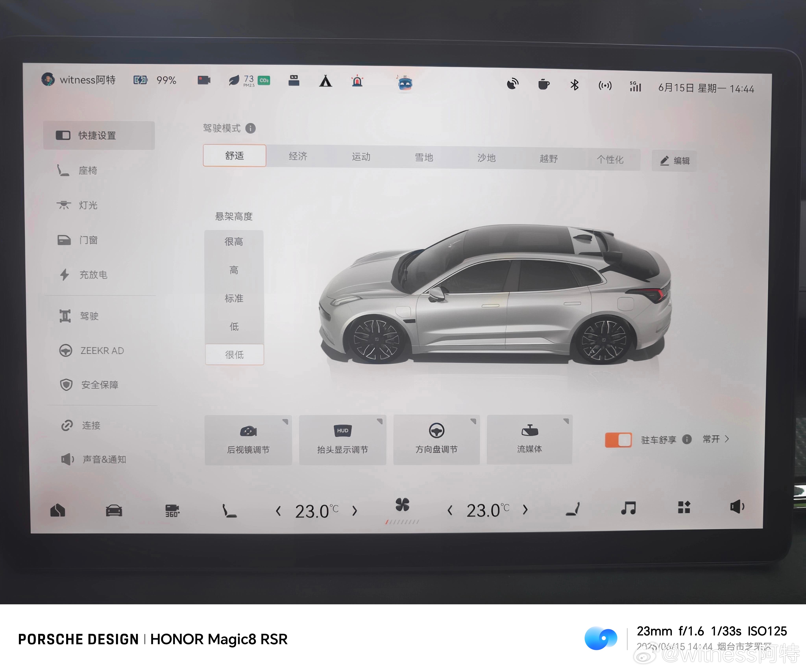
Task: Check the PM2.5 air quality leaf icon
Action: (234, 81)
